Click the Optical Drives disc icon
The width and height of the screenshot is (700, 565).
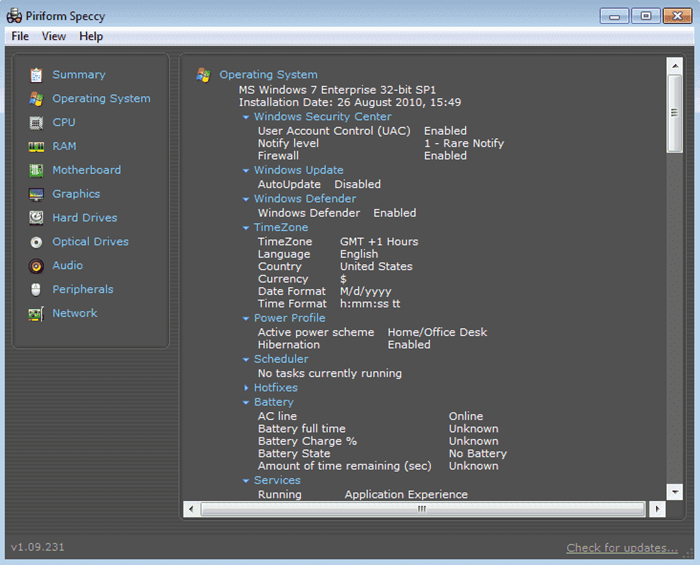click(x=36, y=242)
